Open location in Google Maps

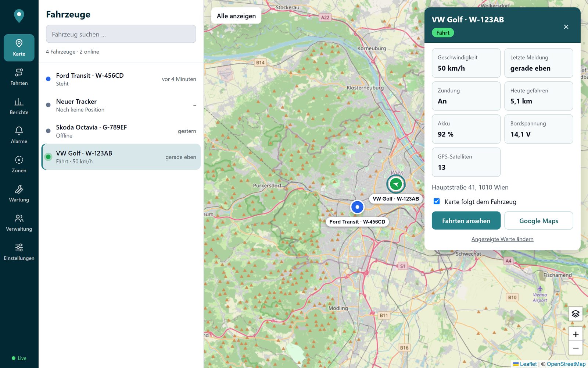coord(539,220)
